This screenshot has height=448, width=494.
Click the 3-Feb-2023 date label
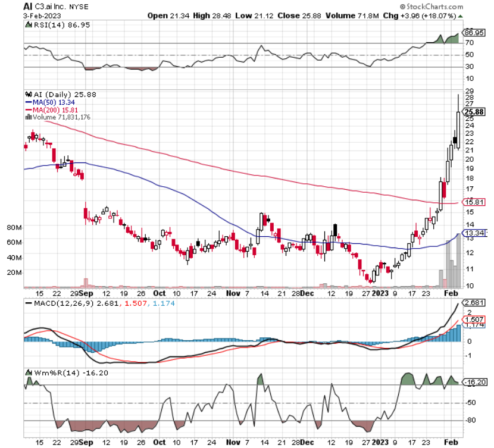42,15
